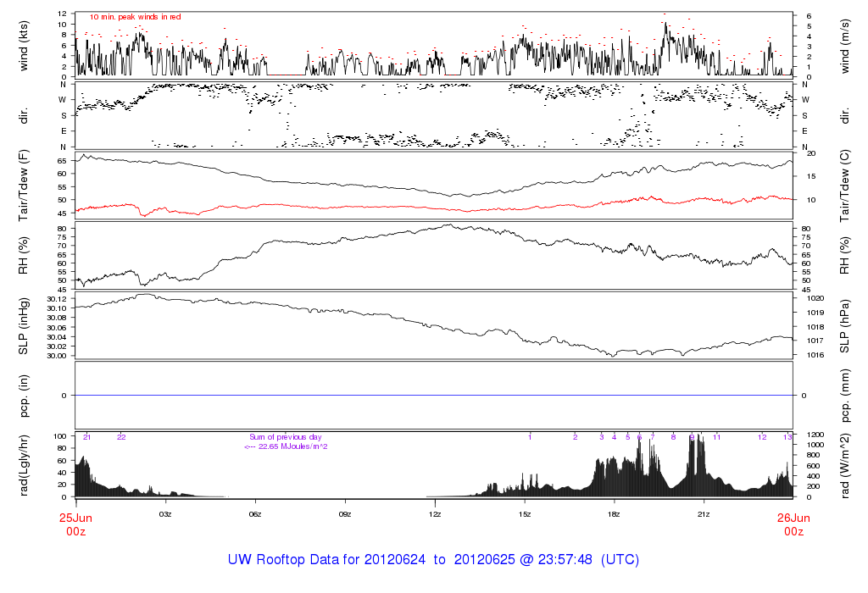Click the 'Tair/Tdew (C)' axis label
Viewport: 868px width, 593px height.
(844, 186)
